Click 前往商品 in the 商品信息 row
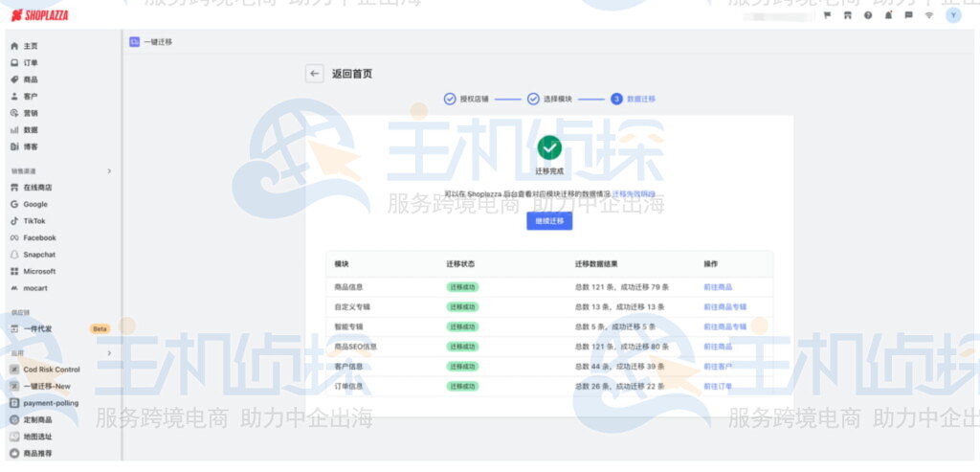Viewport: 980px width, 472px height. click(x=718, y=287)
